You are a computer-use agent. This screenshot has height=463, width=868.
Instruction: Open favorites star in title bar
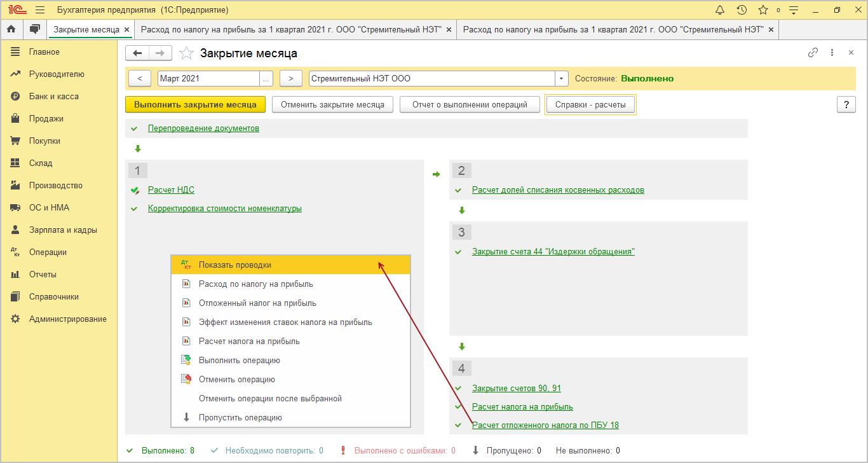click(x=763, y=10)
